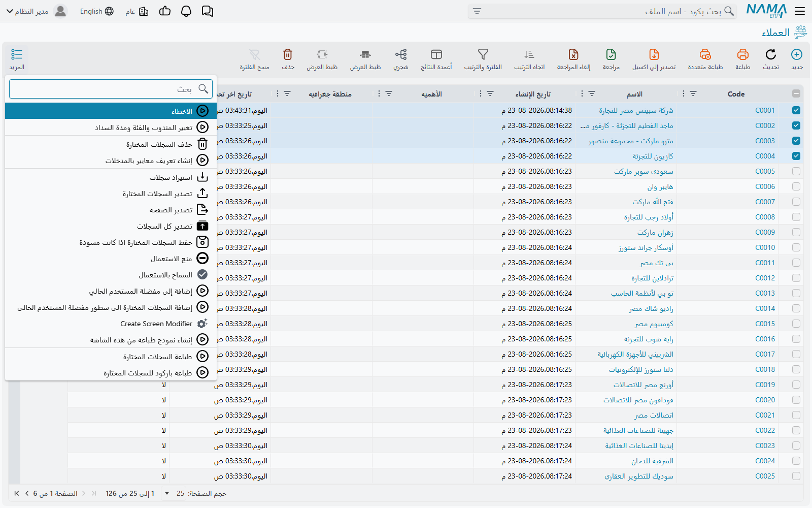Open الأهميه column filter menu
The height and width of the screenshot is (508, 812).
point(389,93)
